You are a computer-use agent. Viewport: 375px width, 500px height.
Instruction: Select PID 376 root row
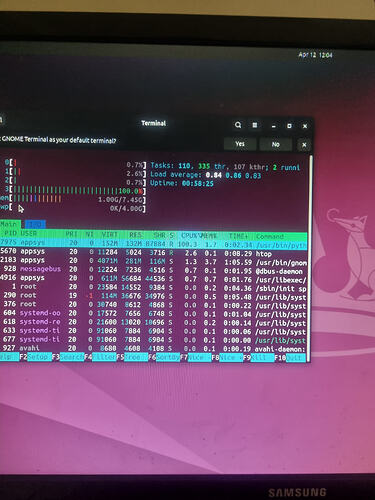click(153, 305)
